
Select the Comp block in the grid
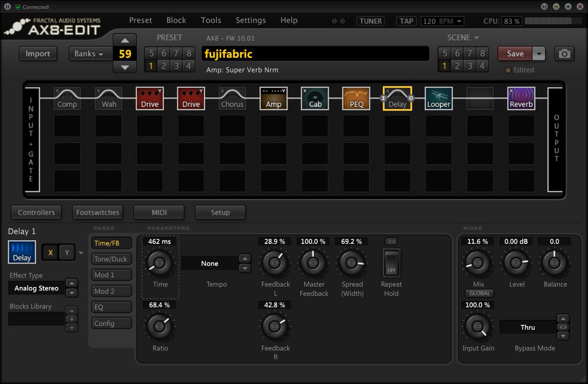(67, 98)
